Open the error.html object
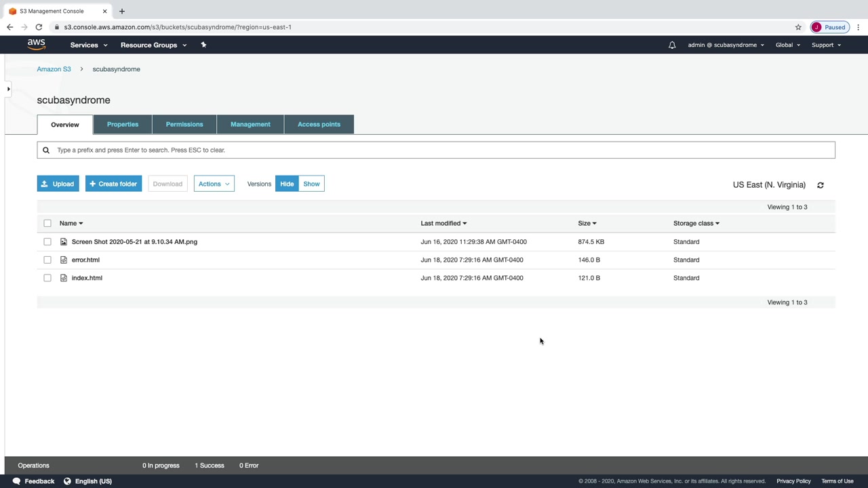Viewport: 868px width, 488px height. pyautogui.click(x=85, y=260)
